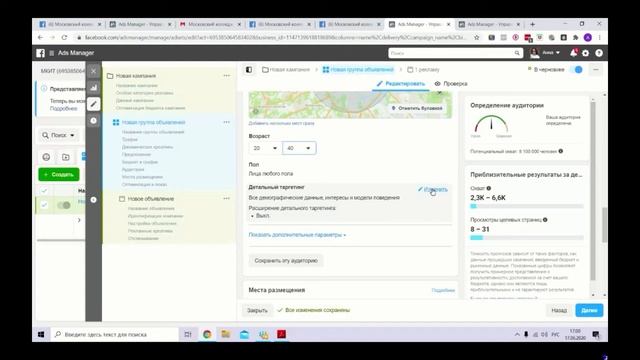The width and height of the screenshot is (640, 360).
Task: Open folder-plus icon in left toolbar
Action: pyautogui.click(x=66, y=157)
